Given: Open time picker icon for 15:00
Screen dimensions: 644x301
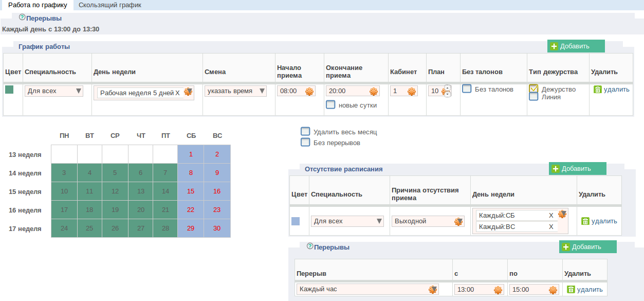Looking at the screenshot, I should 553,290.
